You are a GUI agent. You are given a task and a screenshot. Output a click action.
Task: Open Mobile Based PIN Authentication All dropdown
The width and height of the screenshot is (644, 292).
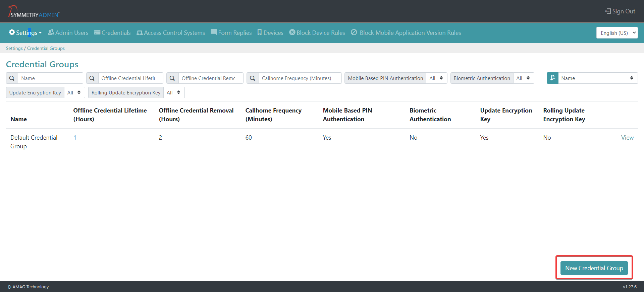point(436,78)
